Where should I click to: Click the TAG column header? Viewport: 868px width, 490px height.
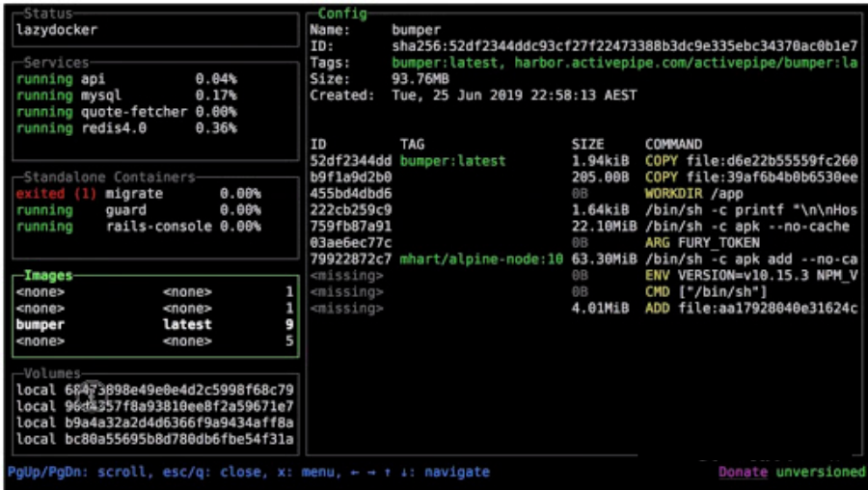(412, 145)
